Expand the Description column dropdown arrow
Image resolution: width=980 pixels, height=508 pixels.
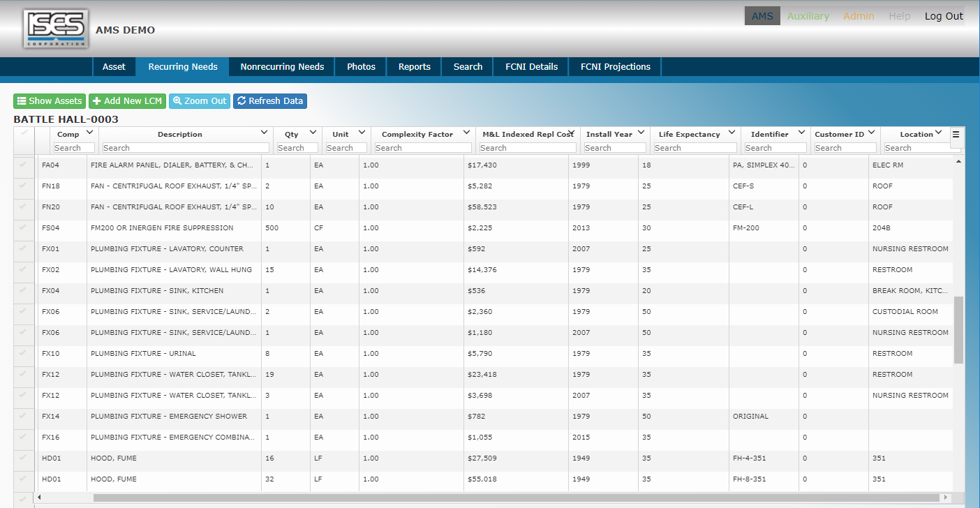[264, 133]
